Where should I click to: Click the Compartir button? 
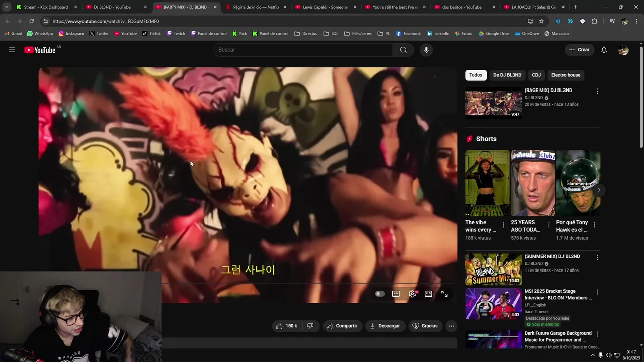[342, 326]
